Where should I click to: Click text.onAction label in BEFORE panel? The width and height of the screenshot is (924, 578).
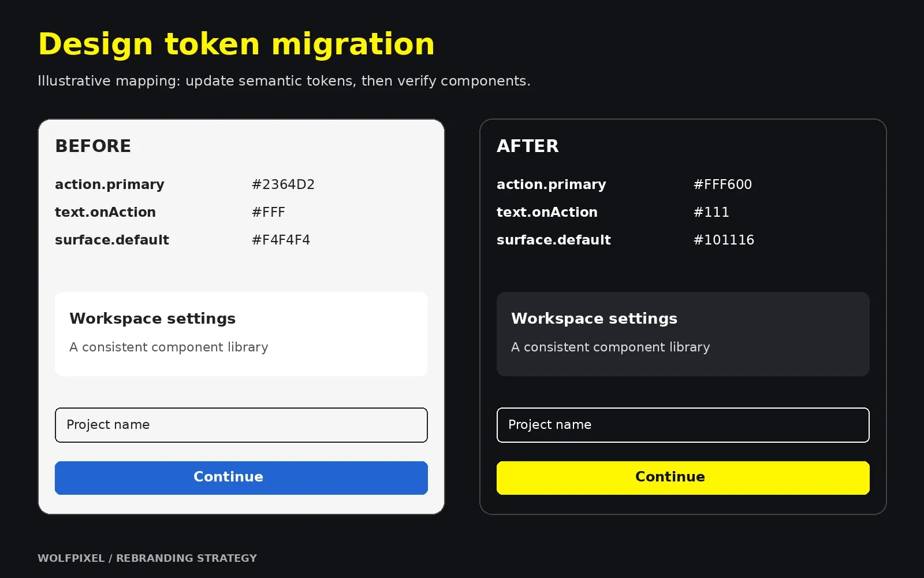[105, 212]
